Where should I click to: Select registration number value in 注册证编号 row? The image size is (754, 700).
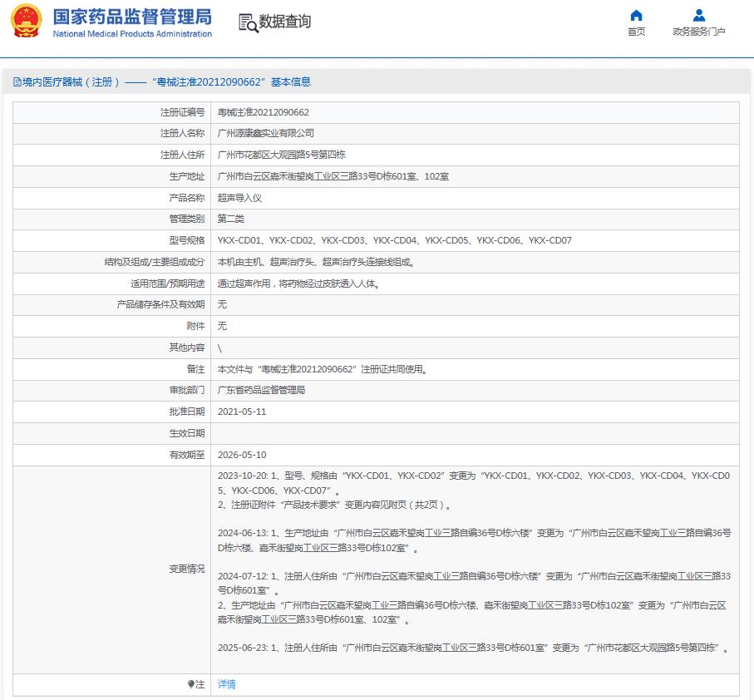point(263,112)
